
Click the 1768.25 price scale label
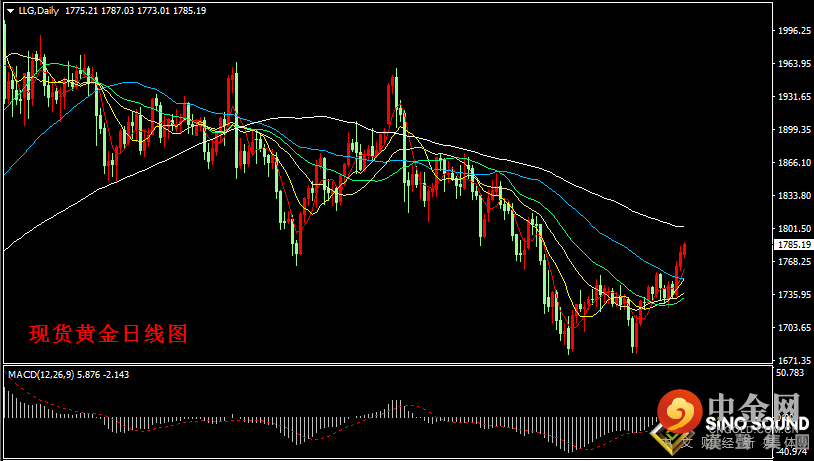pos(794,262)
